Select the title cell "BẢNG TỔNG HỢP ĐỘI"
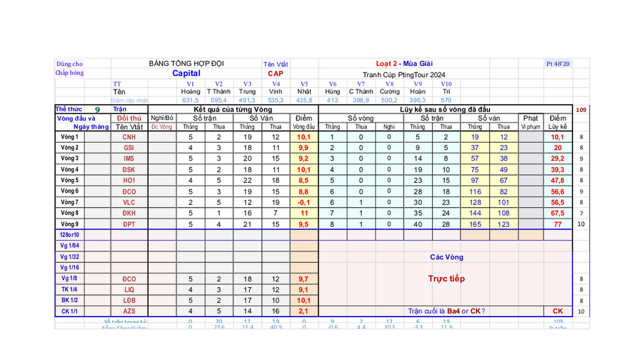 point(186,63)
